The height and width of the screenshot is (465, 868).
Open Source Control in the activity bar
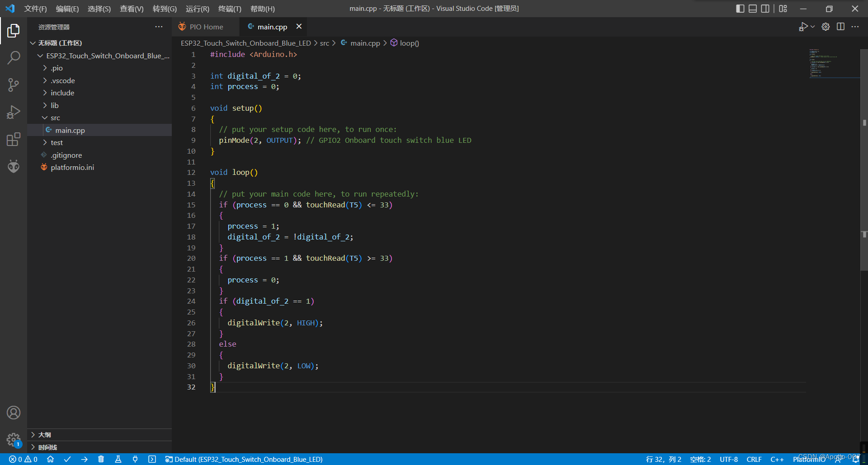(x=14, y=85)
